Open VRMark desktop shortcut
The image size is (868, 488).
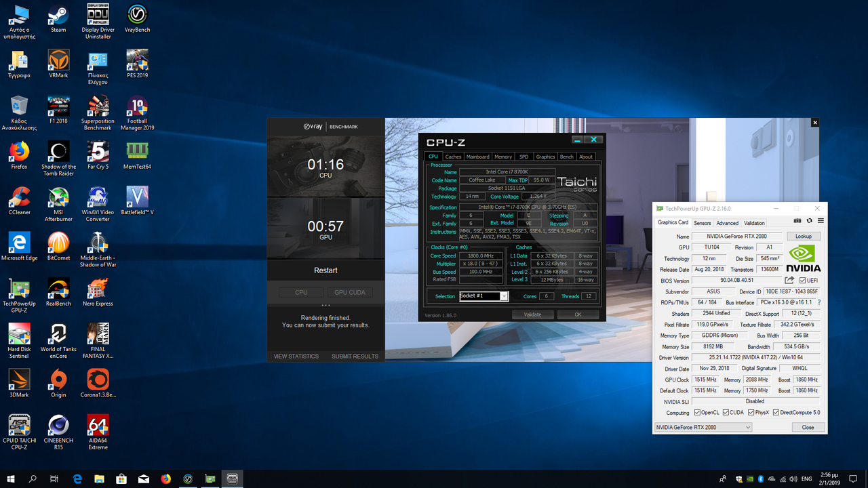click(x=58, y=64)
